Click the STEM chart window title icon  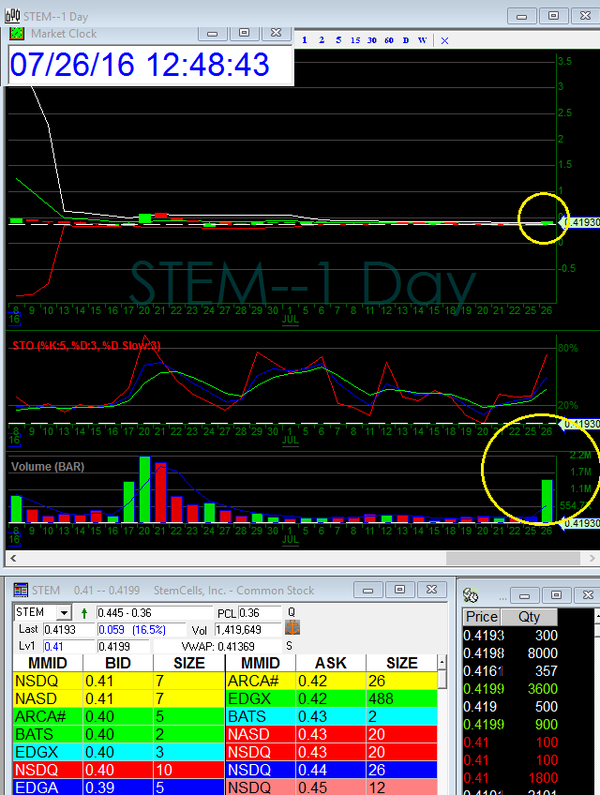coord(12,15)
